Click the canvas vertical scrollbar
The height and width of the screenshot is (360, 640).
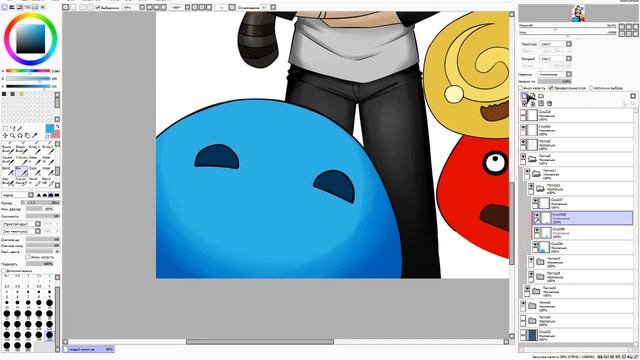[x=511, y=223]
